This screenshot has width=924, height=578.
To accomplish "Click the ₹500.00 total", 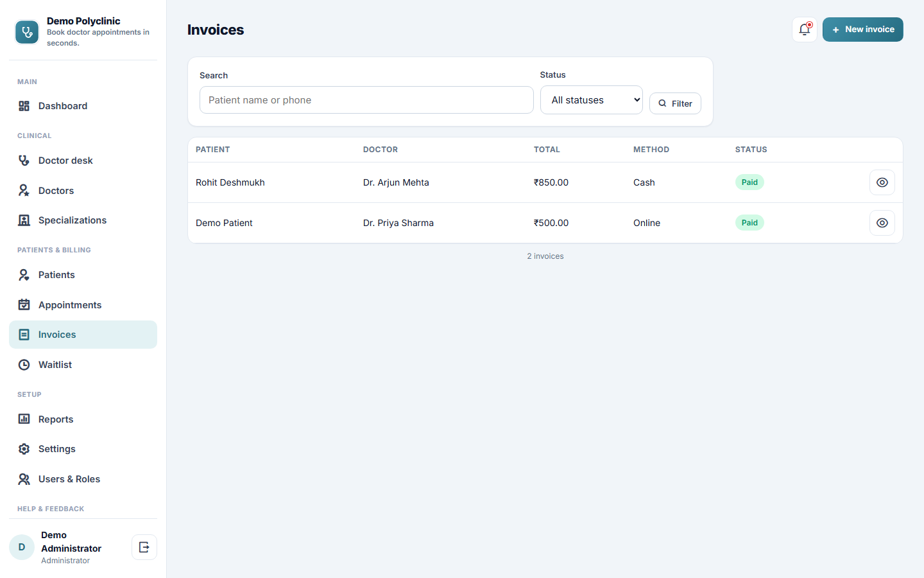I will pyautogui.click(x=551, y=223).
